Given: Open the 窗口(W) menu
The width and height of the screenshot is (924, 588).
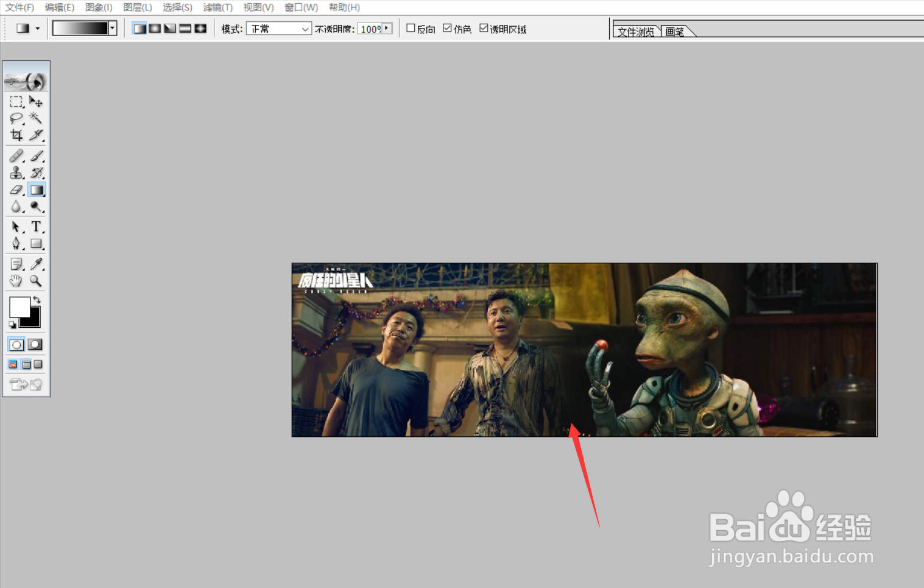Looking at the screenshot, I should tap(302, 7).
